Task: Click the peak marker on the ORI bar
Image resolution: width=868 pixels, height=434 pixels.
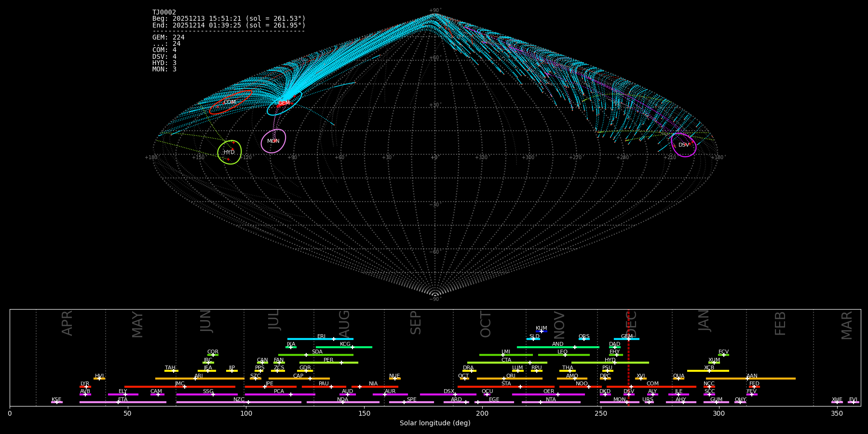Action: [x=504, y=379]
